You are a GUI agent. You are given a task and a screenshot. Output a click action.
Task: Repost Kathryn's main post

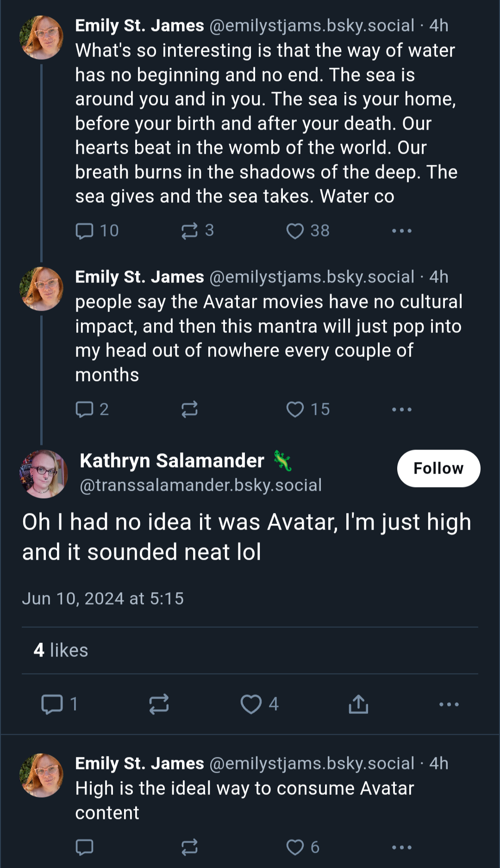point(159,704)
